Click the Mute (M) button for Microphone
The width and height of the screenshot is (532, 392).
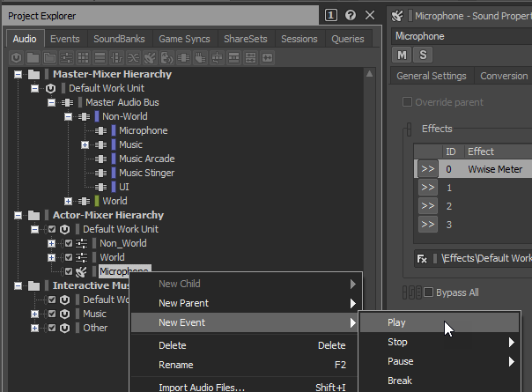coord(403,55)
